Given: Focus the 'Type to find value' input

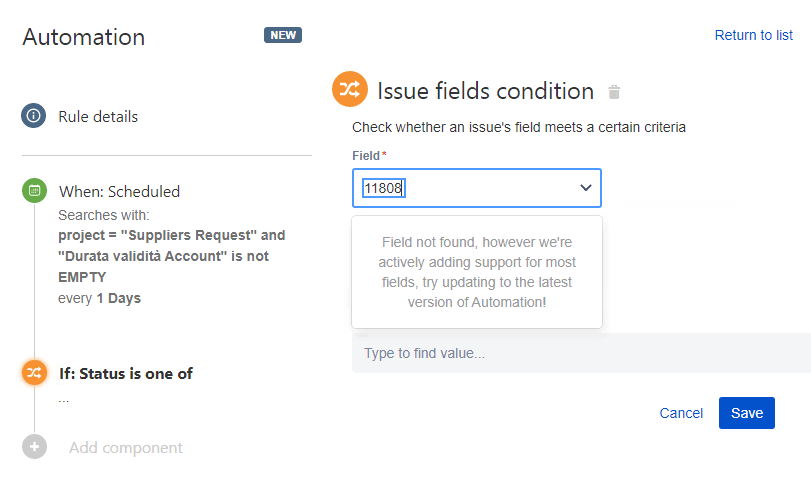Looking at the screenshot, I should [x=580, y=353].
